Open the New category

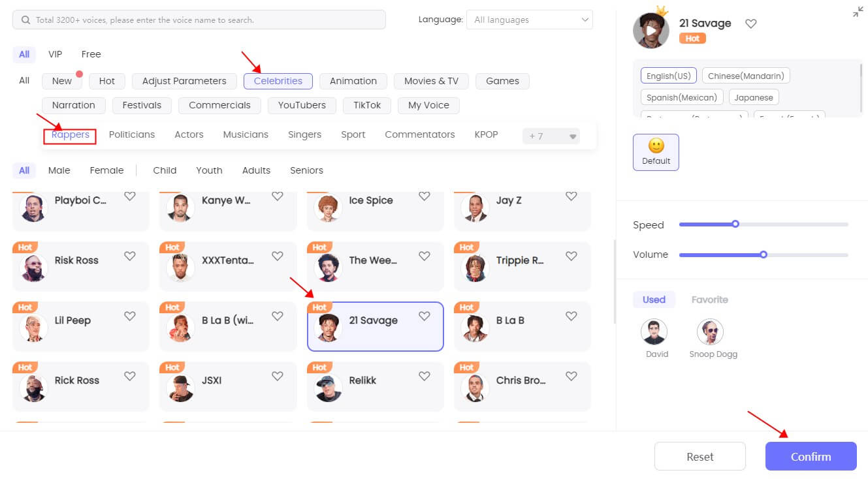coord(62,81)
